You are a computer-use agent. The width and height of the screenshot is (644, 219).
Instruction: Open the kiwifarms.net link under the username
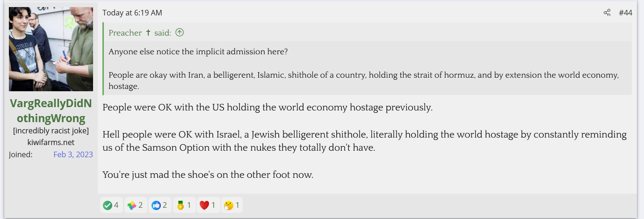click(51, 142)
